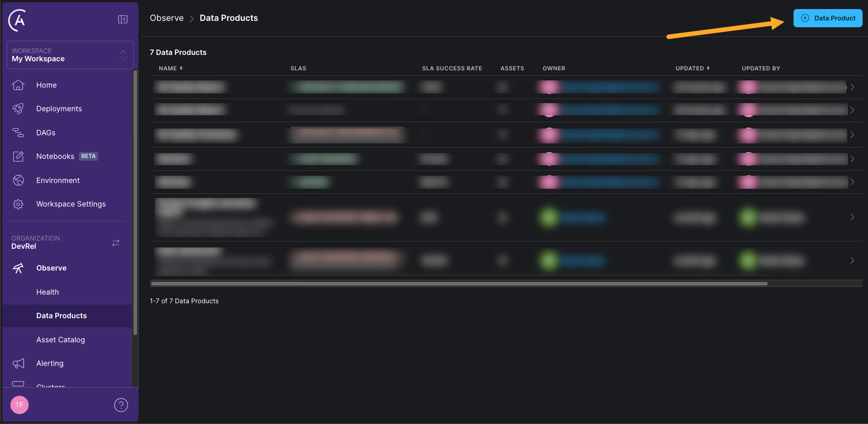Expand the first data product row chevron
Image resolution: width=868 pixels, height=424 pixels.
click(852, 87)
